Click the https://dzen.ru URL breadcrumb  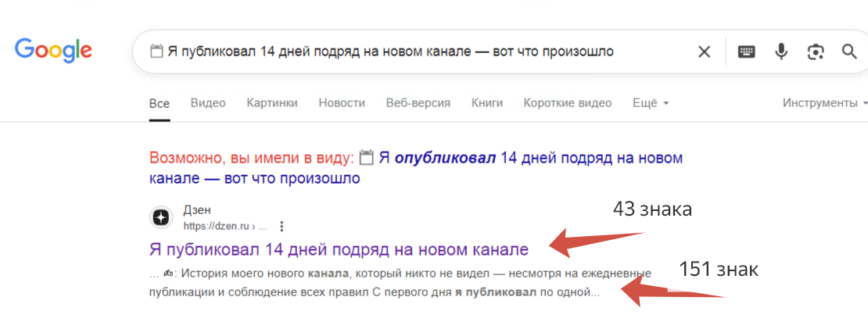coord(225,227)
